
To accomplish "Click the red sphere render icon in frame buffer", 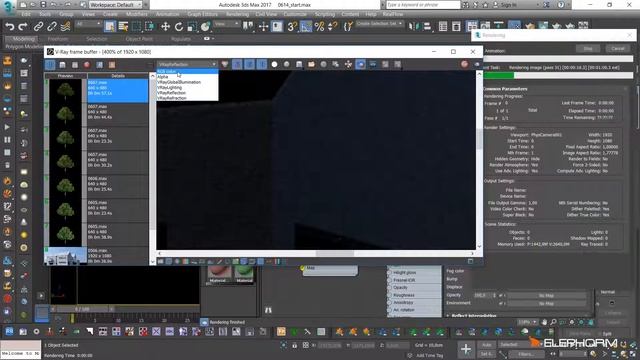I will tap(464, 64).
